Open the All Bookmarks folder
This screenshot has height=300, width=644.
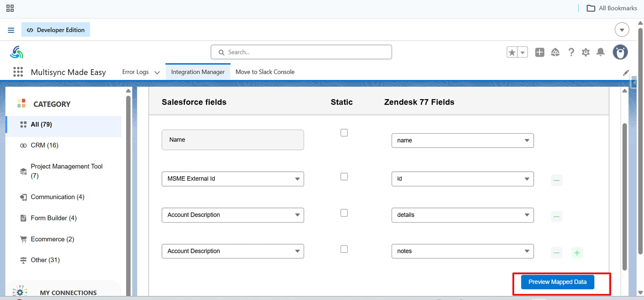612,8
